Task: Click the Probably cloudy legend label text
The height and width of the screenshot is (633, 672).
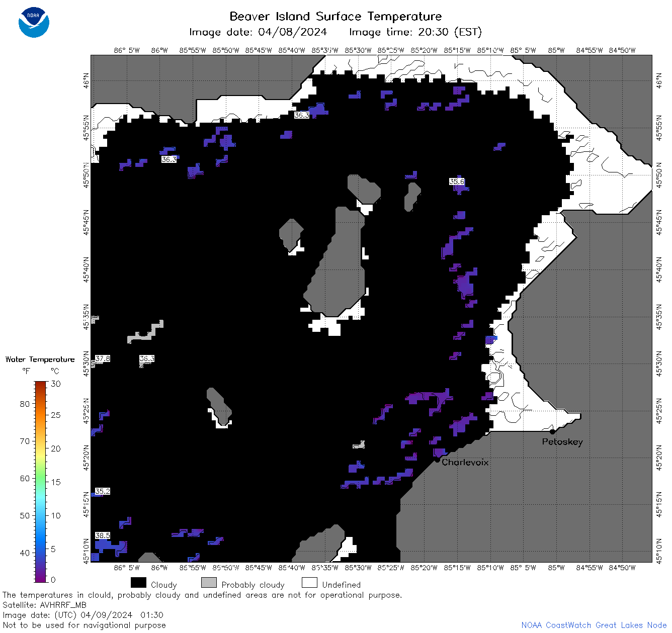Action: [253, 585]
